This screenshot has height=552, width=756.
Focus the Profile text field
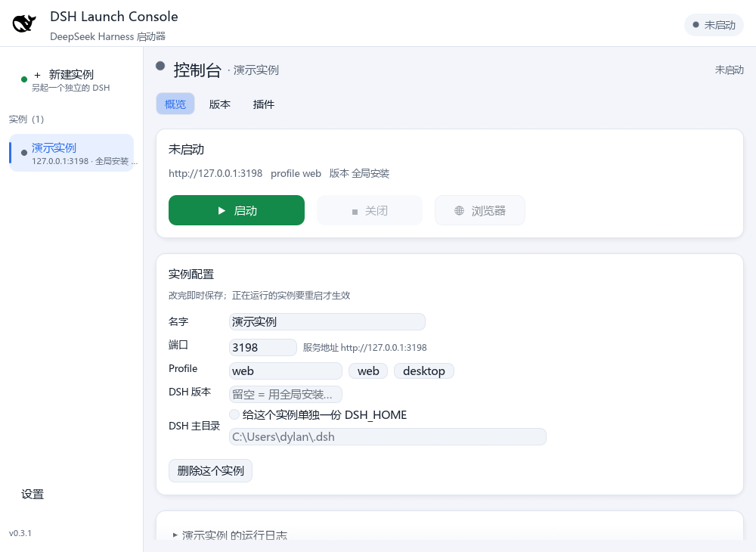pyautogui.click(x=286, y=371)
